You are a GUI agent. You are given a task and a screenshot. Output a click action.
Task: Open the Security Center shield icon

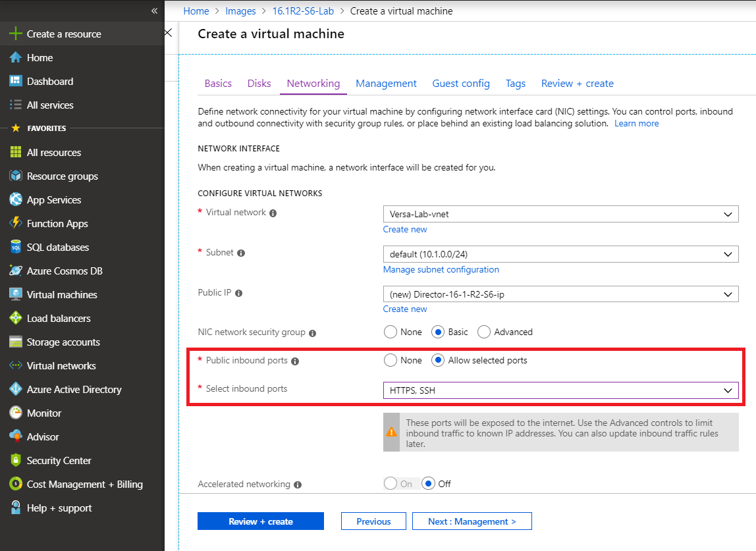tap(15, 460)
